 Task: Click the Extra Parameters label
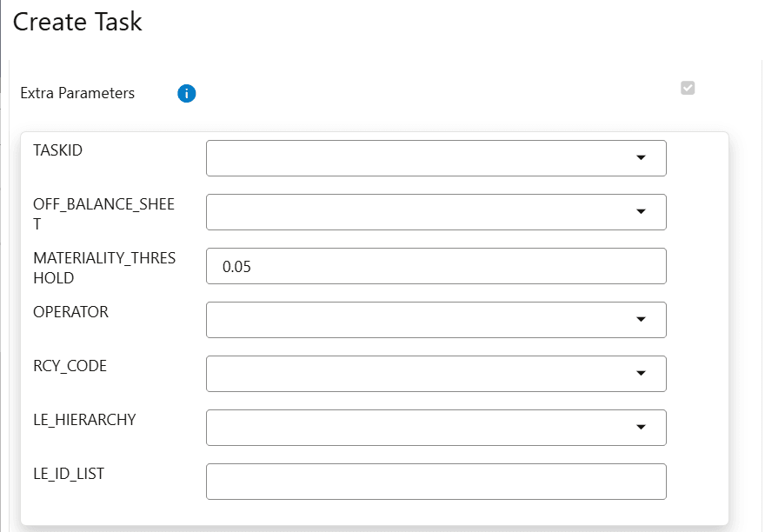pos(77,93)
